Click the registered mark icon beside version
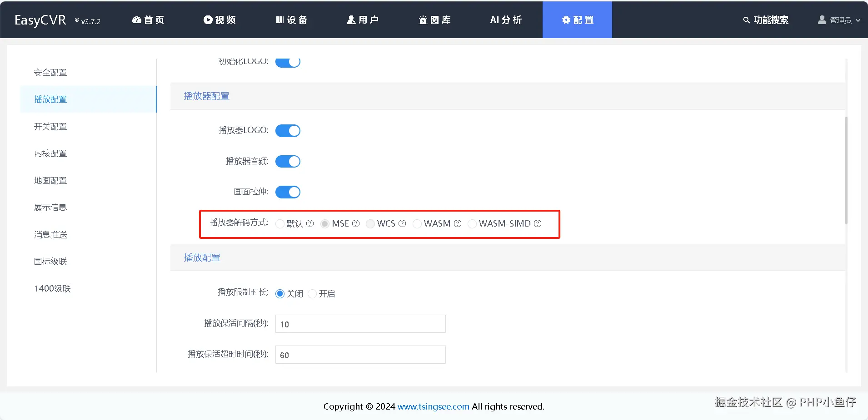Image resolution: width=868 pixels, height=420 pixels. tap(77, 20)
